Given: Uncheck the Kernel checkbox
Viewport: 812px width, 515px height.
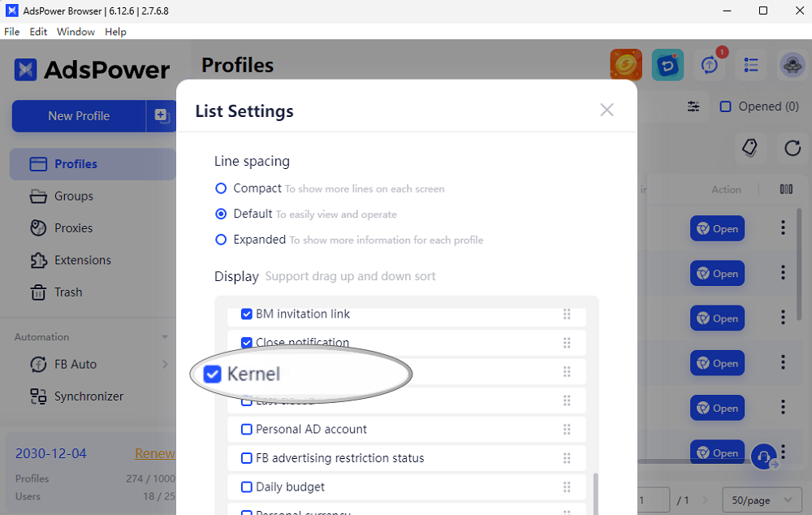Looking at the screenshot, I should pyautogui.click(x=212, y=374).
